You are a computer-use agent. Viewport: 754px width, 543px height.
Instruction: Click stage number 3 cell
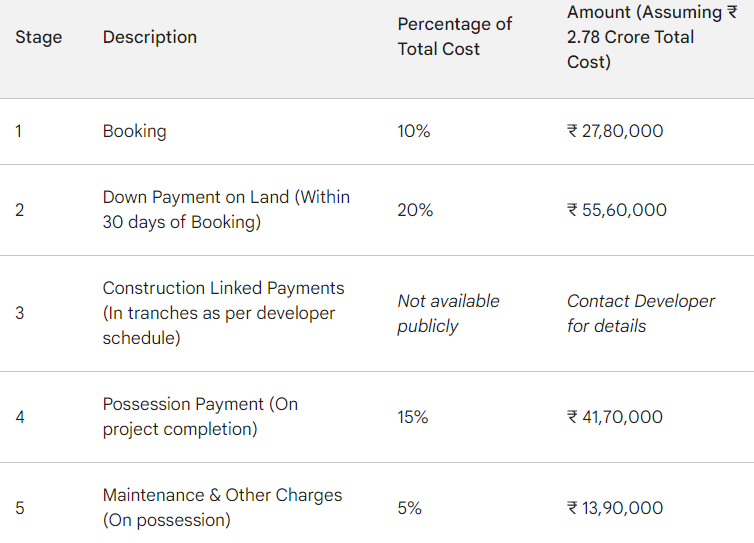click(x=19, y=313)
